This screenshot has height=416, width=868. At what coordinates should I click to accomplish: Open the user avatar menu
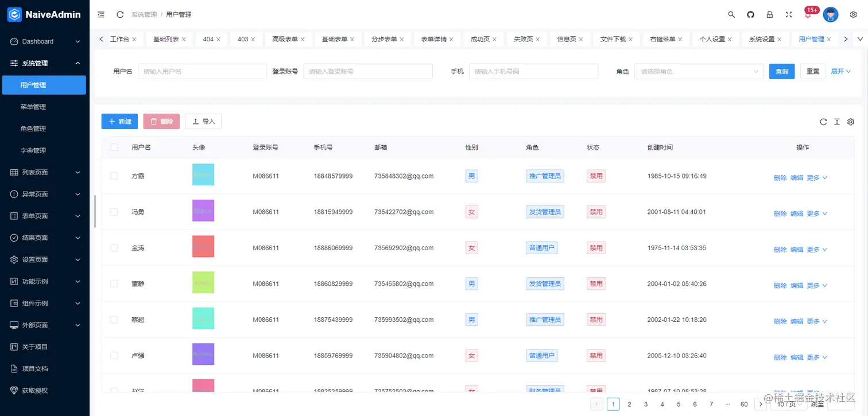tap(831, 14)
